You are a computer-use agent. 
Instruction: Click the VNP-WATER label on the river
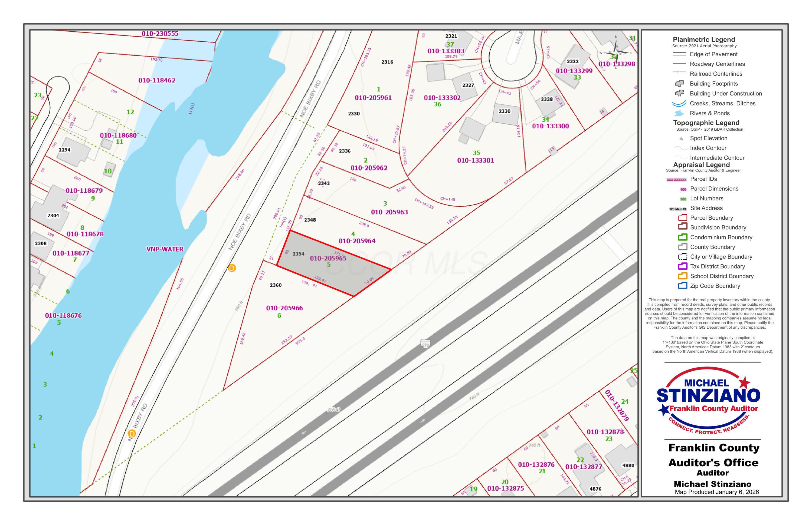[x=165, y=249]
